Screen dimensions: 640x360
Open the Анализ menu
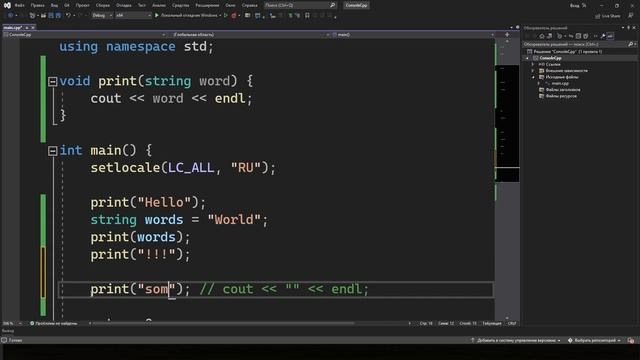159,5
